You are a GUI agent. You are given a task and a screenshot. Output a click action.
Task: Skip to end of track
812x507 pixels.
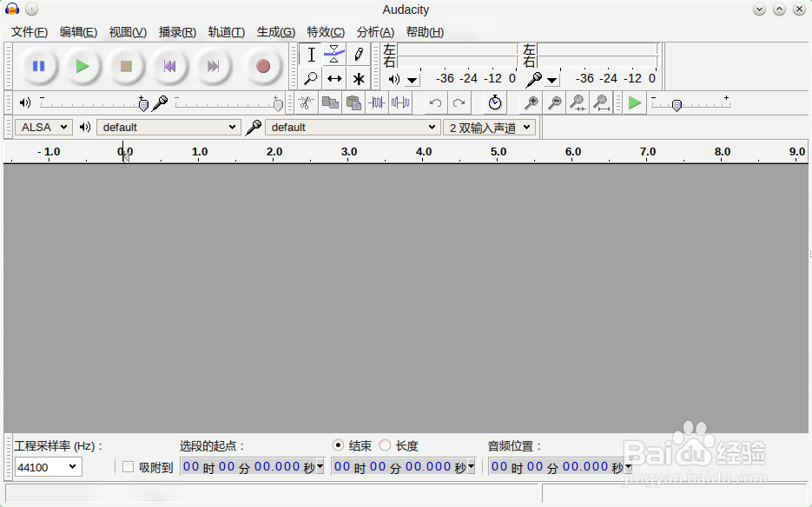[x=213, y=66]
